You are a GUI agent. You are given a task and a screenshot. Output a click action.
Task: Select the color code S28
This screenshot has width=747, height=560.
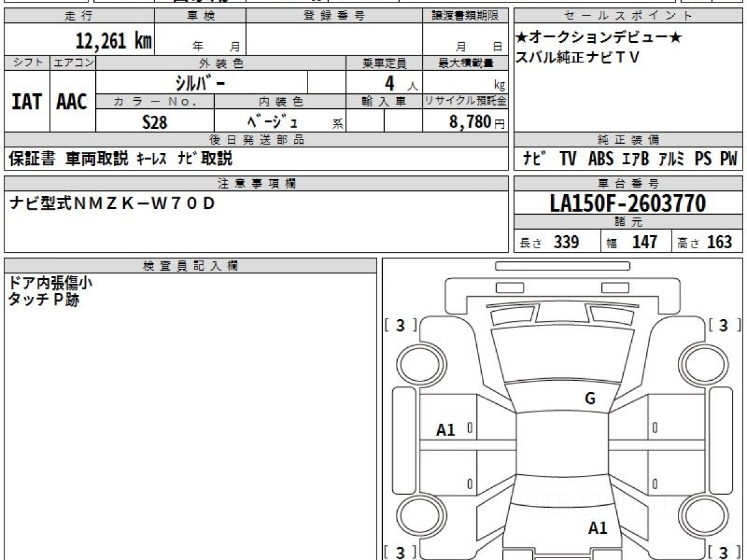point(154,122)
